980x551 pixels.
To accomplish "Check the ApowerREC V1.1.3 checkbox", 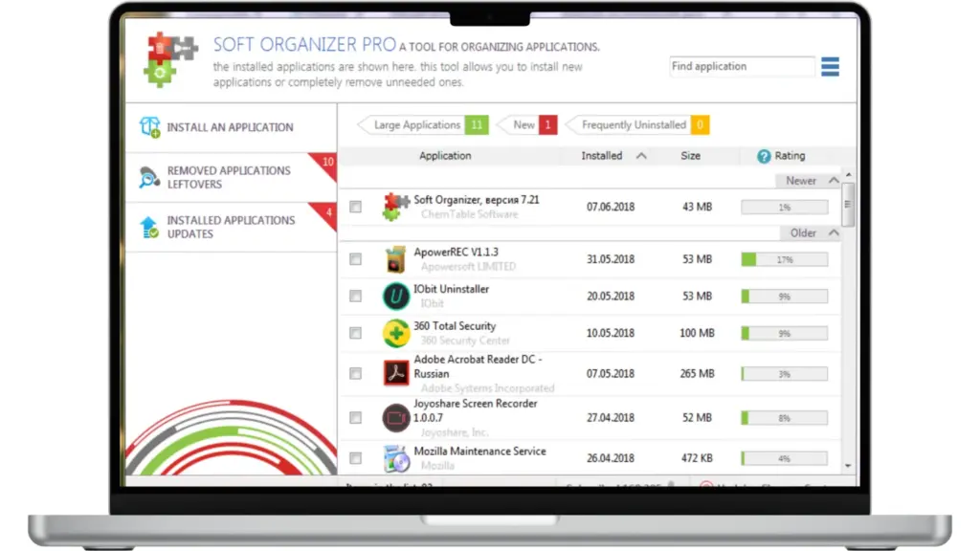I will click(356, 259).
